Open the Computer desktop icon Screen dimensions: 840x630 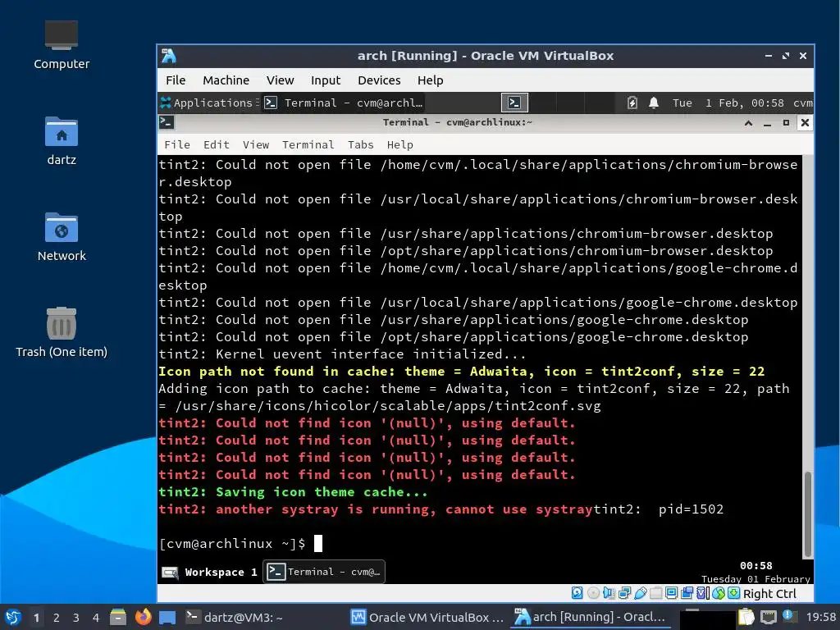(62, 46)
